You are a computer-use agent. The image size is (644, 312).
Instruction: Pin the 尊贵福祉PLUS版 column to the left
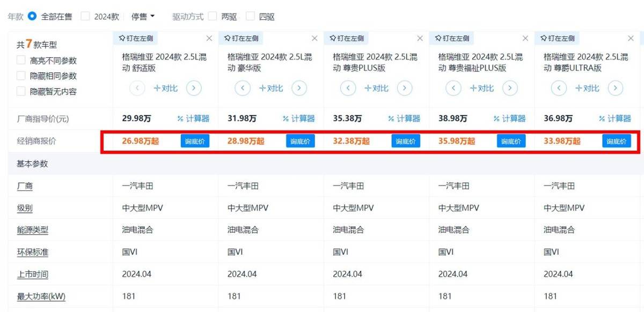[452, 38]
